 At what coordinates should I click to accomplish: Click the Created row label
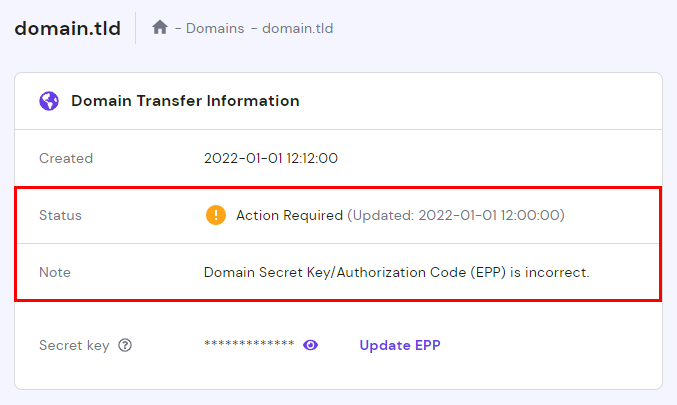pos(66,158)
